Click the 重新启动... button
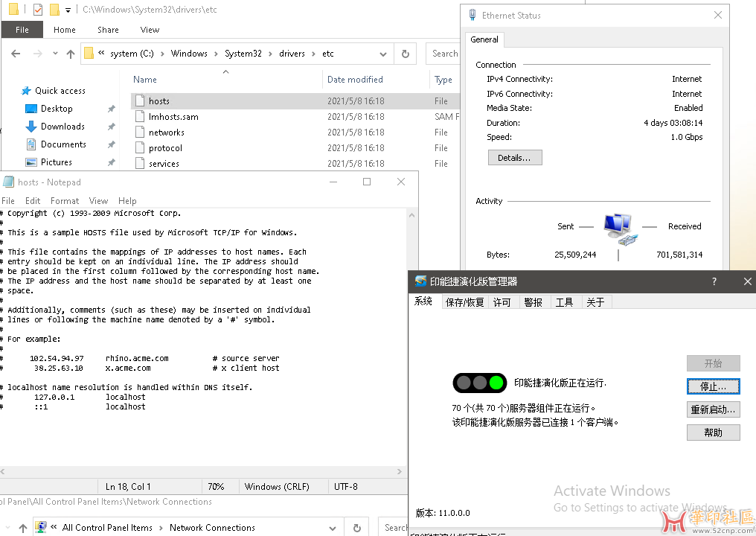Viewport: 756px width, 536px height. (713, 409)
